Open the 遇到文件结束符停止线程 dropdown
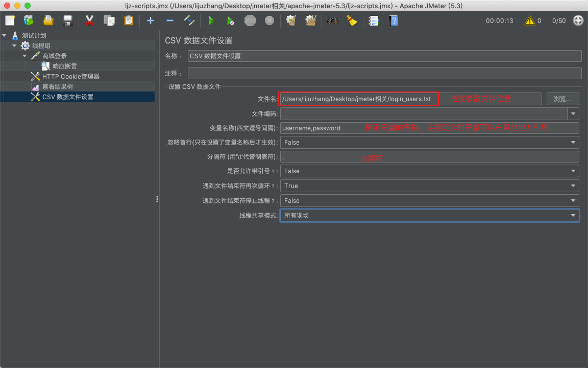The width and height of the screenshot is (588, 368). pyautogui.click(x=429, y=200)
